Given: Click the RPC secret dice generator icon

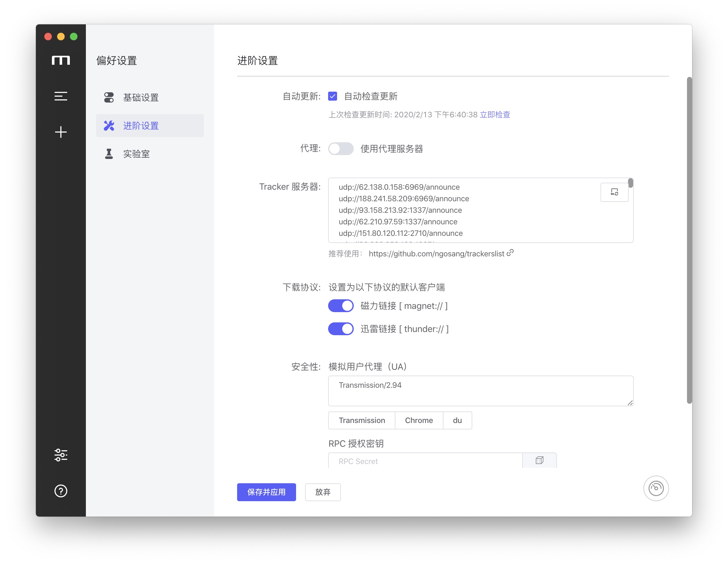Looking at the screenshot, I should [539, 460].
